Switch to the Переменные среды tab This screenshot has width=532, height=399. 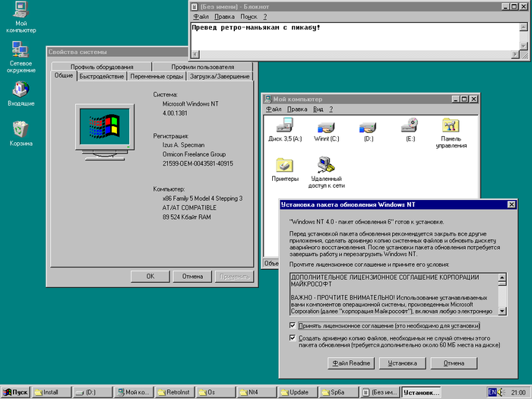pyautogui.click(x=156, y=77)
